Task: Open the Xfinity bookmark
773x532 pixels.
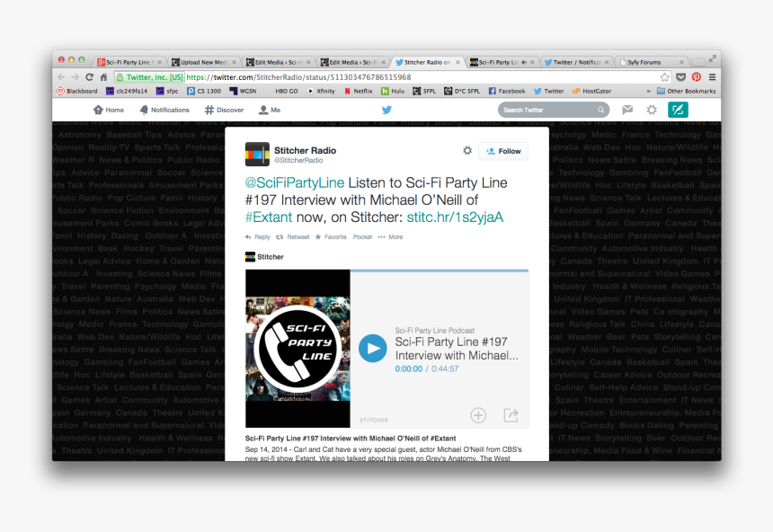Action: click(321, 92)
